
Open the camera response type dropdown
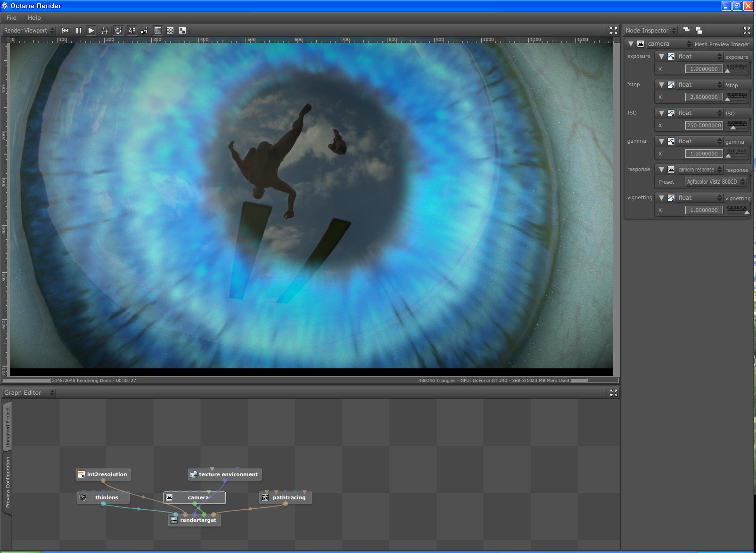[699, 170]
